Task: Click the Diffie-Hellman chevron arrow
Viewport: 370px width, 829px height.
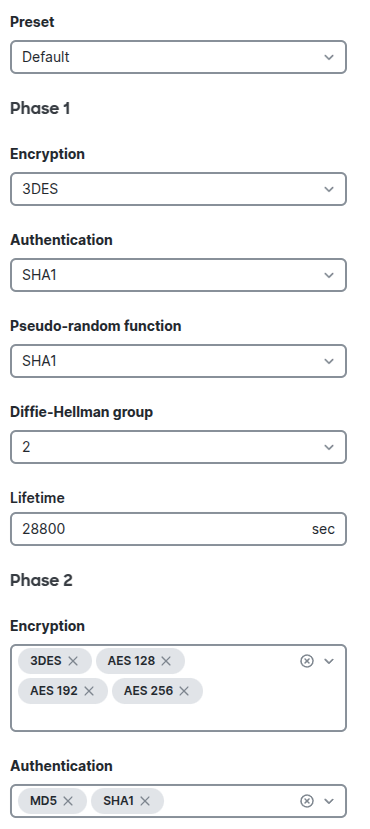Action: 329,447
